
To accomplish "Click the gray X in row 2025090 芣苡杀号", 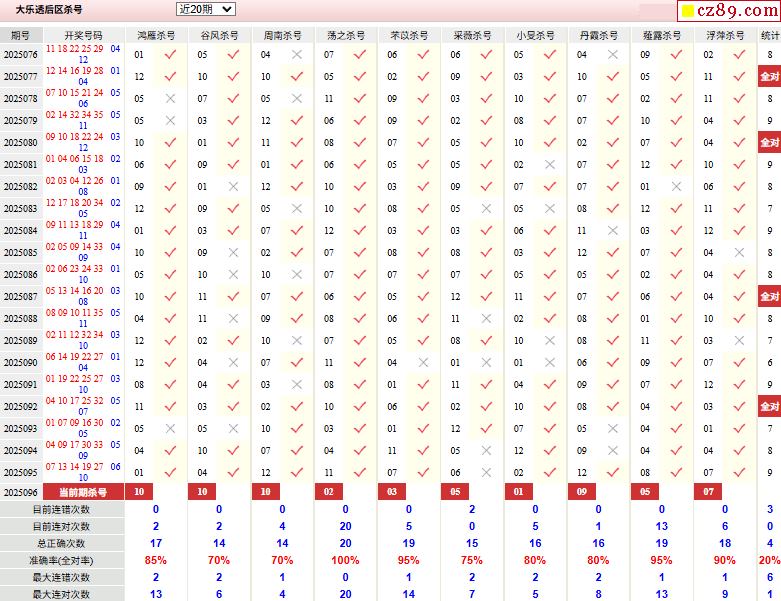I will pyautogui.click(x=423, y=362).
